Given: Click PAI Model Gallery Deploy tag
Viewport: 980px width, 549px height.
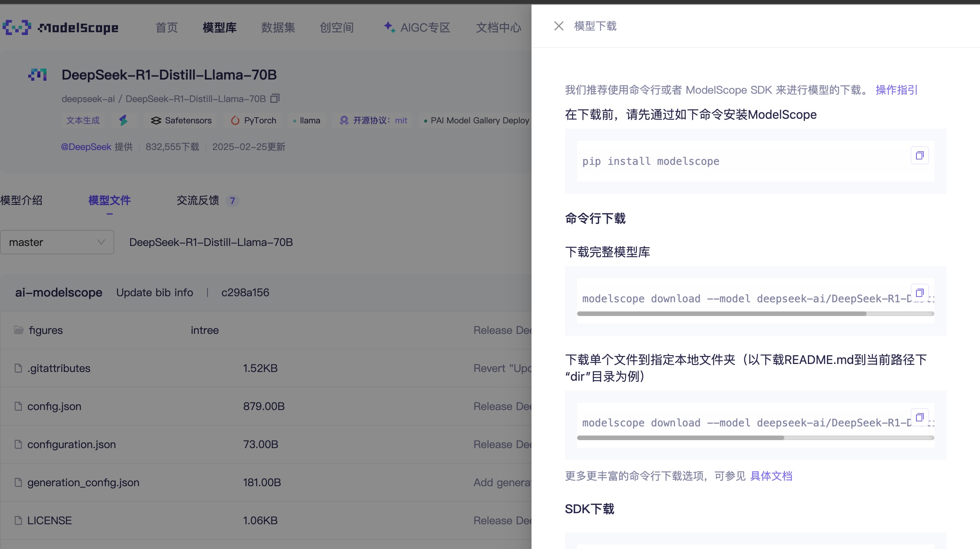Looking at the screenshot, I should click(476, 120).
